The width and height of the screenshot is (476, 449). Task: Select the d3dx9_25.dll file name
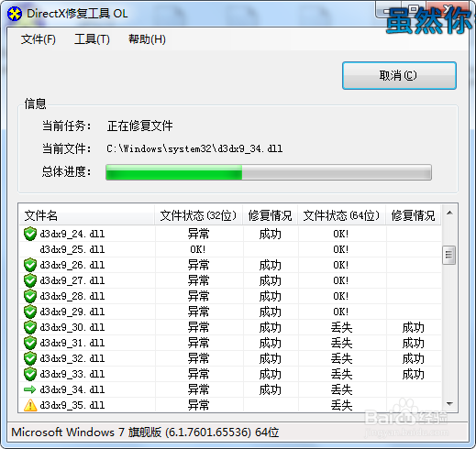[72, 249]
